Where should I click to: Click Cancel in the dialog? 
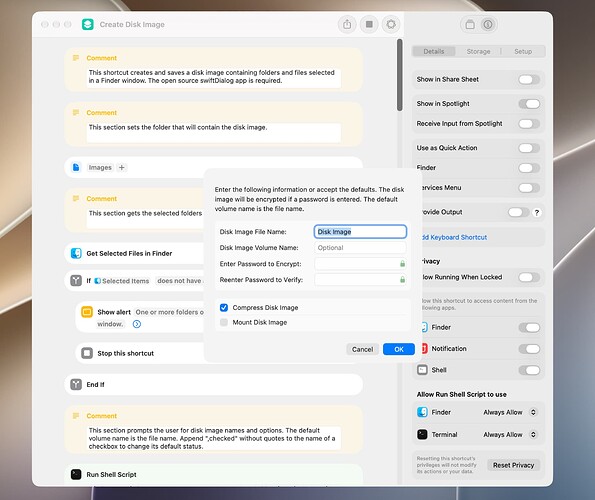pos(362,349)
